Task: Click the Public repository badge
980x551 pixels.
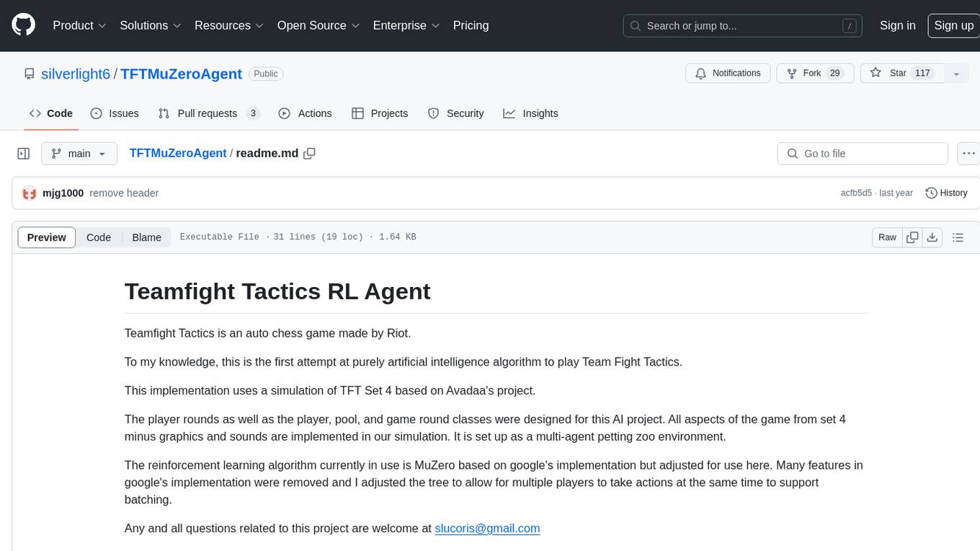Action: pyautogui.click(x=266, y=74)
